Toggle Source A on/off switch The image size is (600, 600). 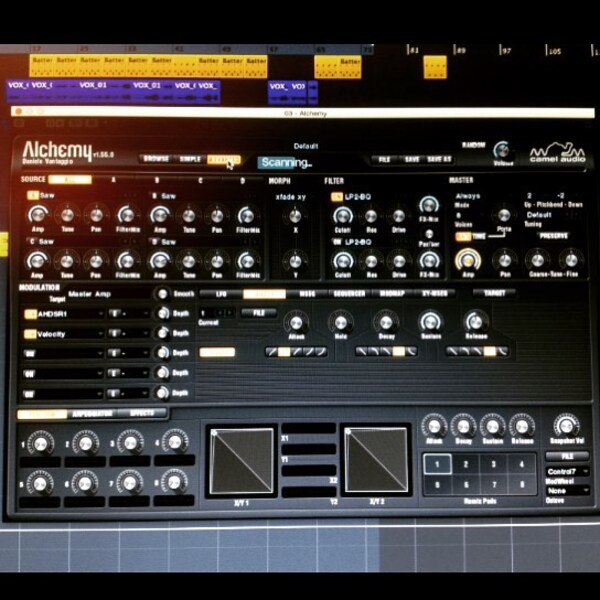coord(33,196)
